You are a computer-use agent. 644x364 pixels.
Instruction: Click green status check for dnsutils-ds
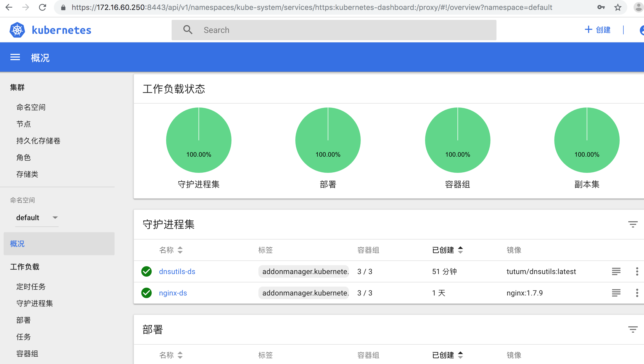tap(146, 271)
